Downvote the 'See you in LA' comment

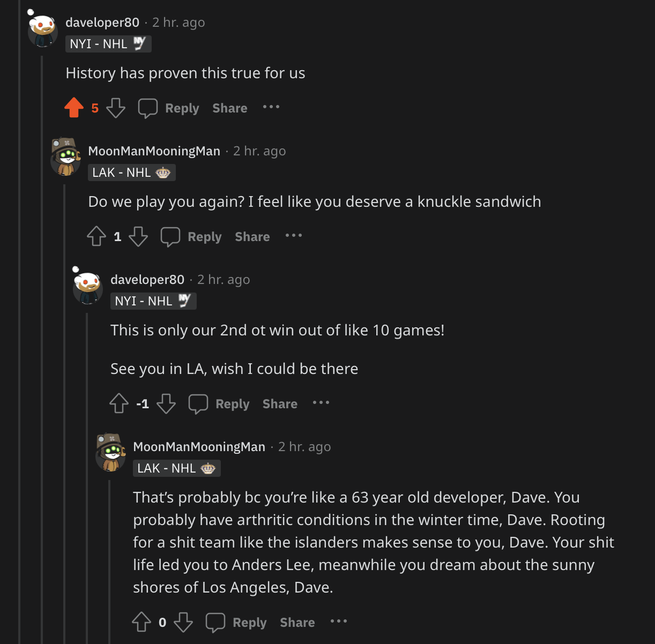pos(166,403)
